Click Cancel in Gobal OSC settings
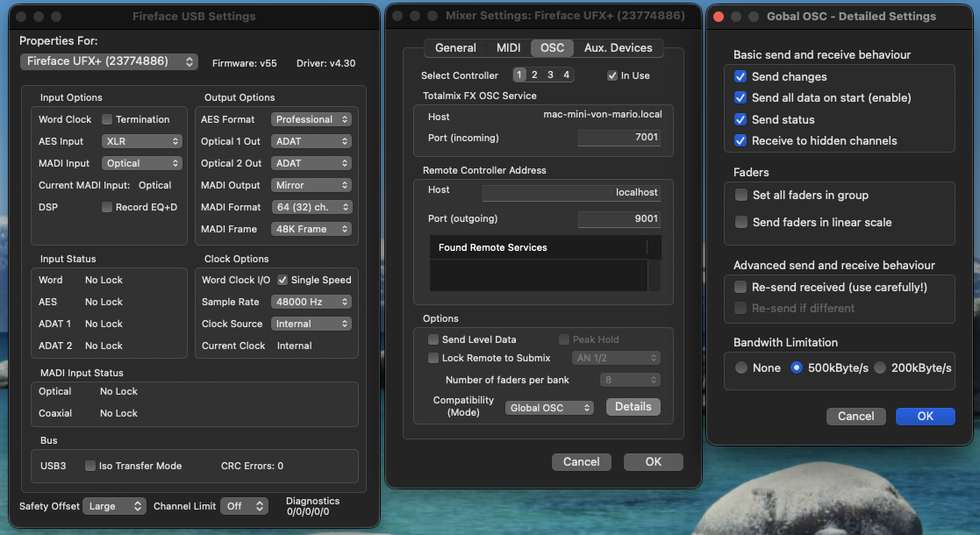The width and height of the screenshot is (980, 535). (x=855, y=417)
